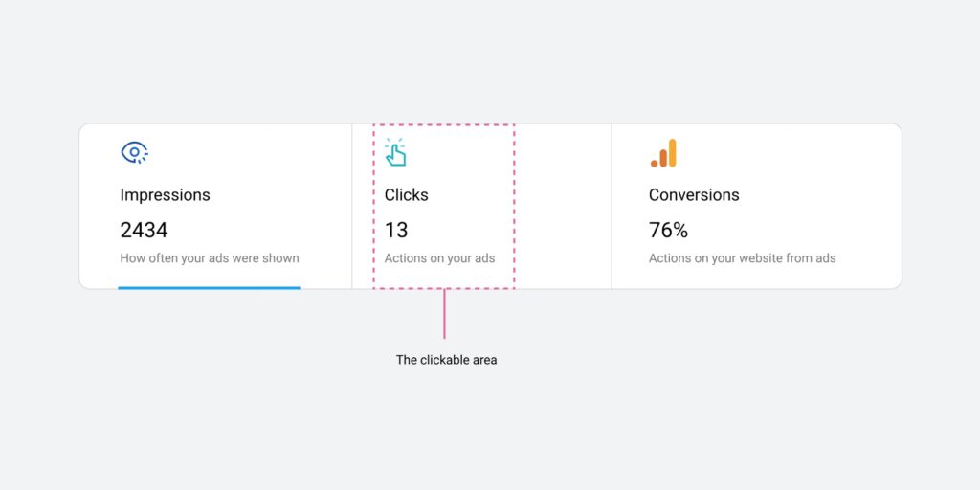Image resolution: width=980 pixels, height=490 pixels.
Task: Click the 13 clicks count
Action: point(396,230)
